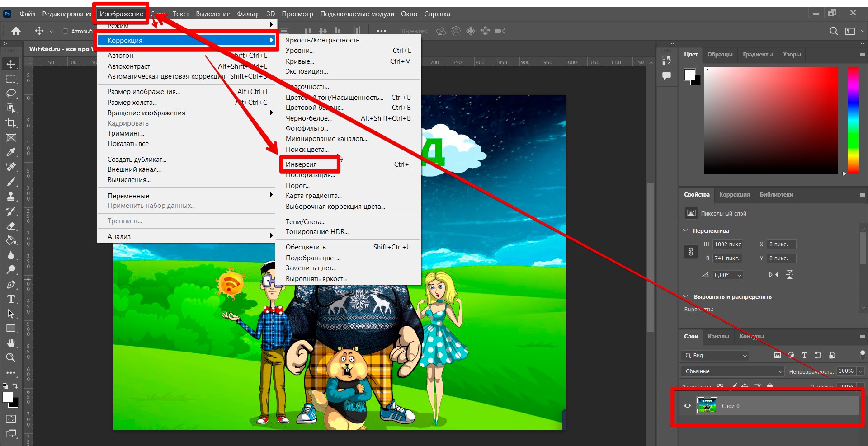Select the Rectangular Marquee tool
This screenshot has height=446, width=868.
[x=11, y=79]
